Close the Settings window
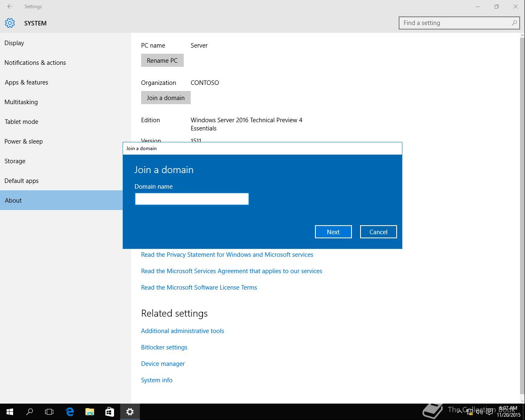 pos(516,7)
